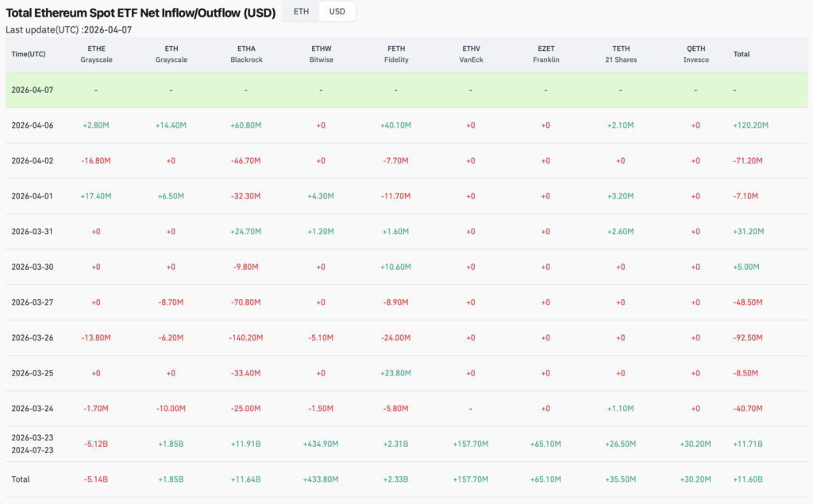813x504 pixels.
Task: Click the ETHW Bitwise column header
Action: point(321,54)
